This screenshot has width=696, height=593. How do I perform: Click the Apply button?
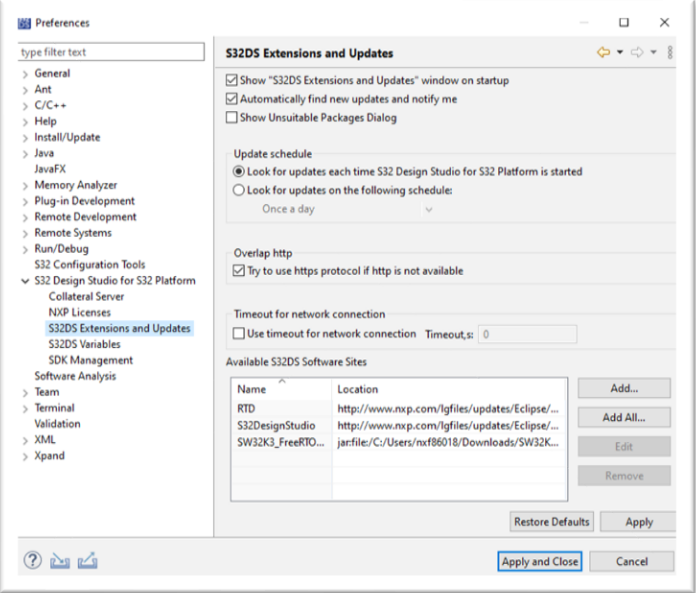(638, 522)
